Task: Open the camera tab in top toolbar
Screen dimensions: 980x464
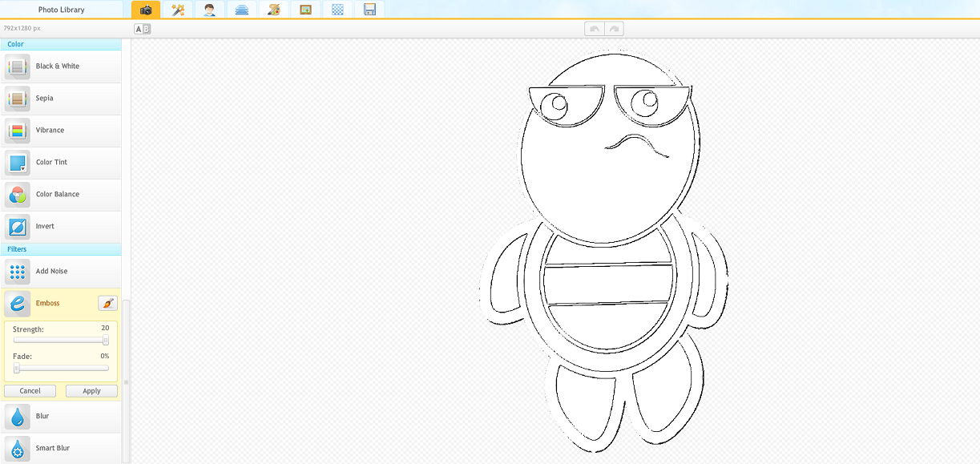Action: click(x=146, y=10)
